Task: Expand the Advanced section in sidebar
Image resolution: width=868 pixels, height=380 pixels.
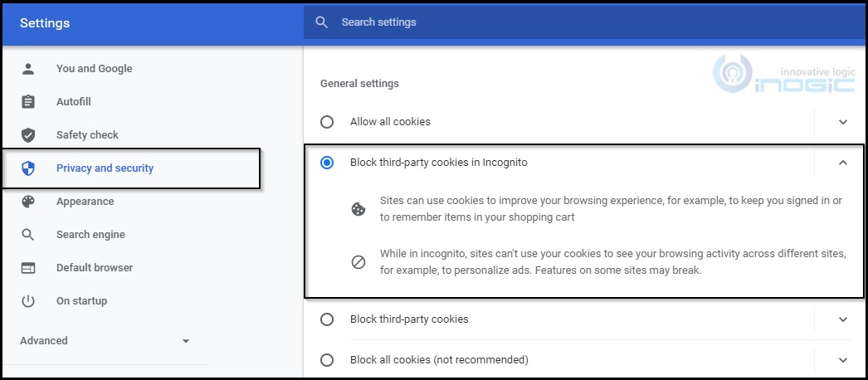Action: 105,341
